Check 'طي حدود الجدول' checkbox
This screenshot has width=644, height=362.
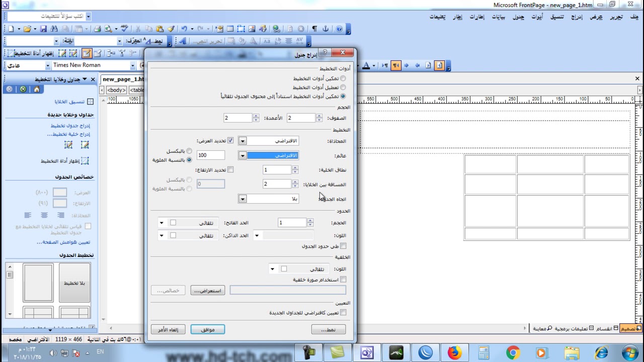[x=343, y=246]
